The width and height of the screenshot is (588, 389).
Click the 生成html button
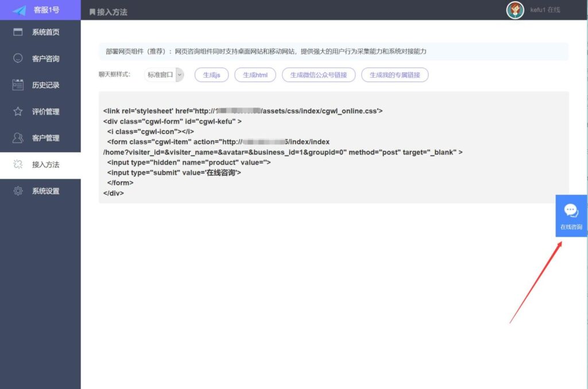click(x=255, y=75)
